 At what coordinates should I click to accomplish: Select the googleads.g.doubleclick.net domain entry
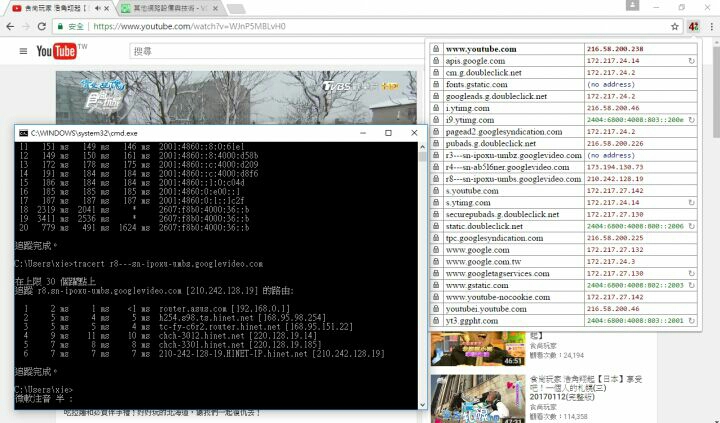[x=496, y=96]
